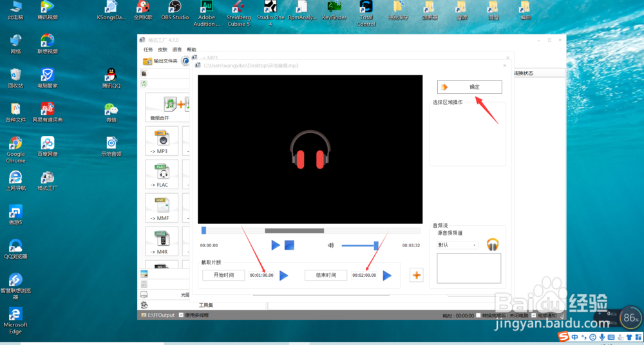Image resolution: width=644 pixels, height=345 pixels.
Task: Adjust the blue volume slider handle
Action: pyautogui.click(x=376, y=245)
